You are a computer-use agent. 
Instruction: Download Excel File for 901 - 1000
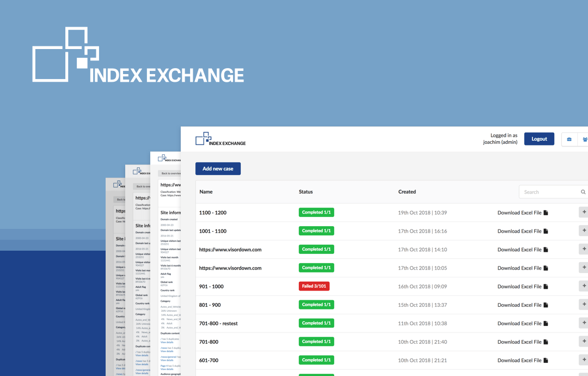pyautogui.click(x=523, y=286)
